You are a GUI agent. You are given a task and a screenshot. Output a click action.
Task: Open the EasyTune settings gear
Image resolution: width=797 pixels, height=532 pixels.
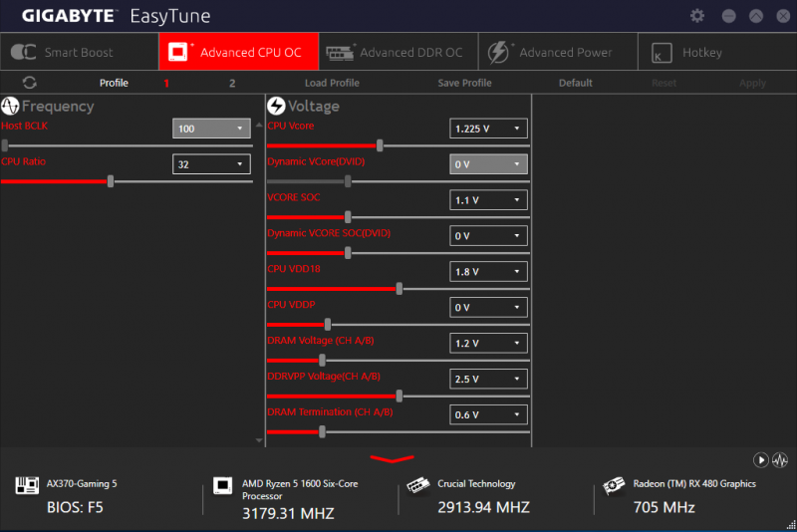pos(696,16)
